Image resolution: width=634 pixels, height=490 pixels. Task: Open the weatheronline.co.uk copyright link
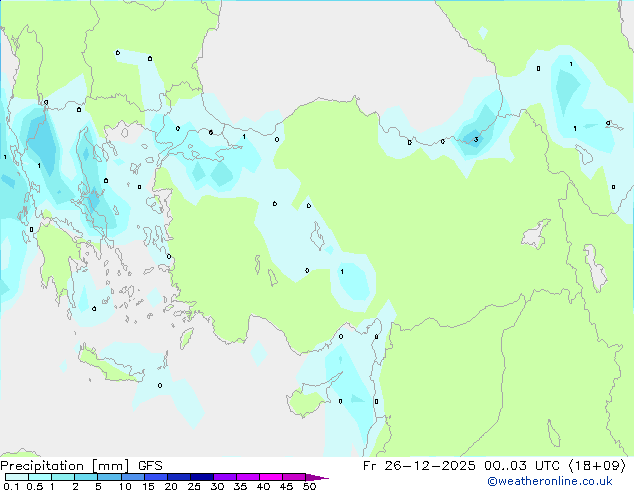coord(549,481)
